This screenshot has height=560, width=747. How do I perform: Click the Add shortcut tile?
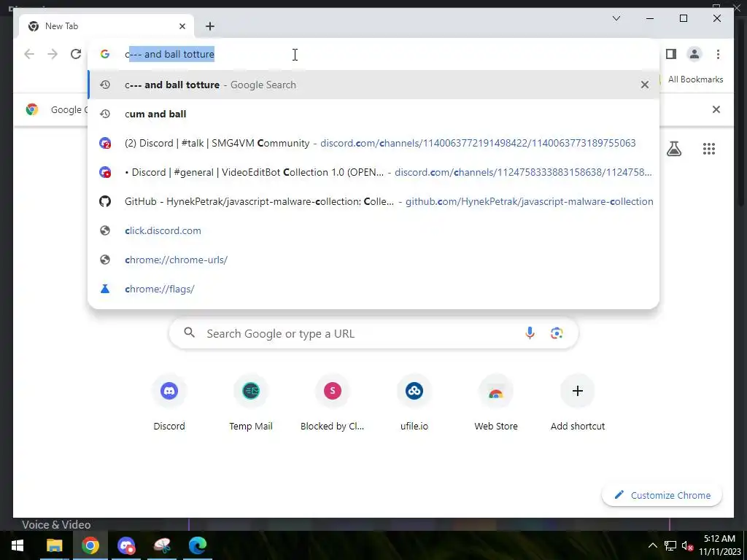578,404
